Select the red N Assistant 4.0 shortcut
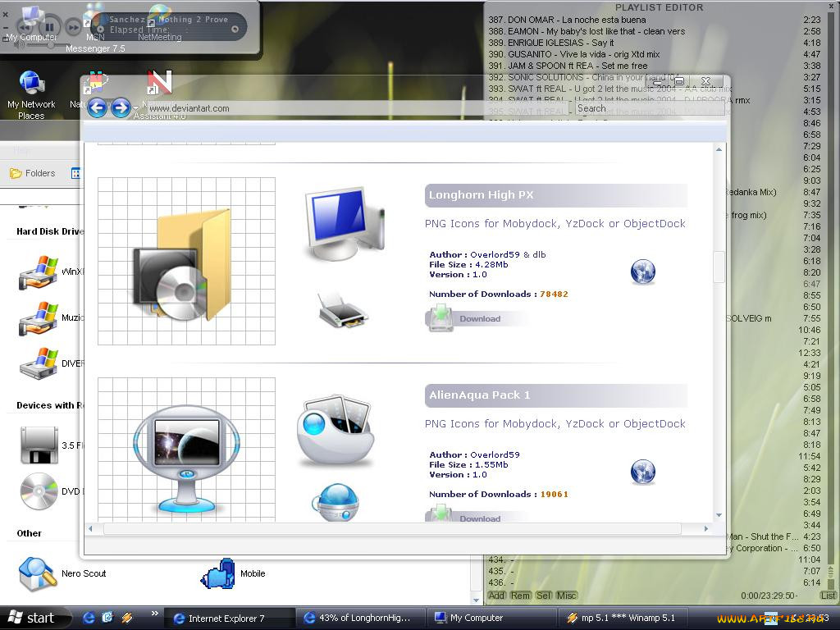 click(x=160, y=83)
